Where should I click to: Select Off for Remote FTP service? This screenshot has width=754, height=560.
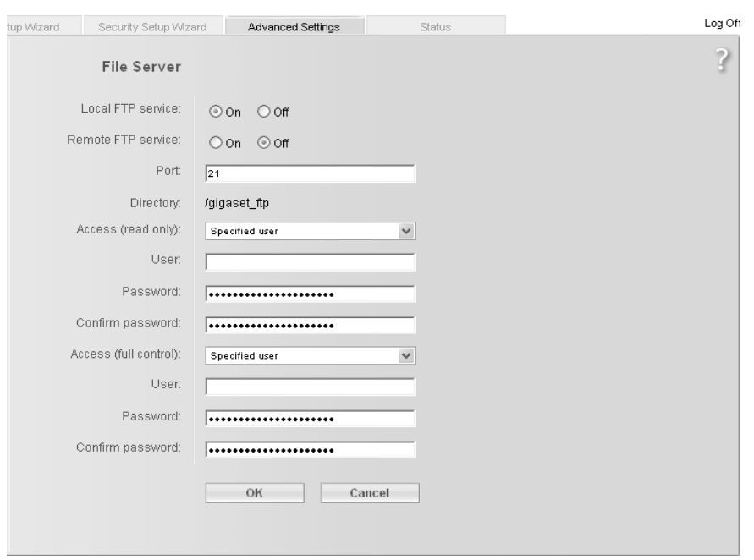263,143
